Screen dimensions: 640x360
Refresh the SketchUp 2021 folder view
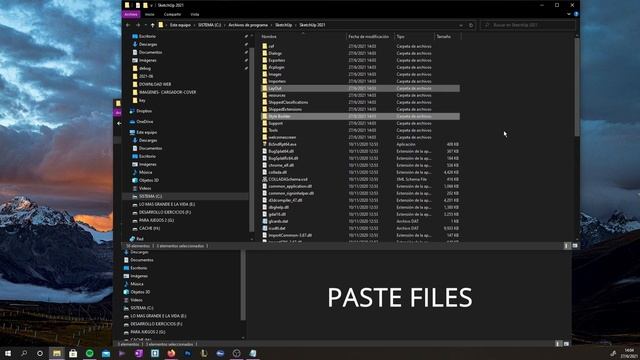471,25
